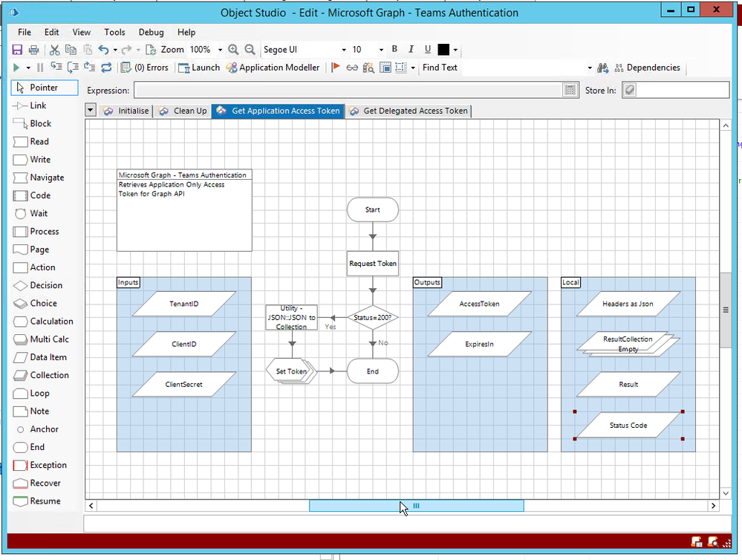The width and height of the screenshot is (742, 560).
Task: Open the Zoom percentage dropdown
Action: [220, 50]
